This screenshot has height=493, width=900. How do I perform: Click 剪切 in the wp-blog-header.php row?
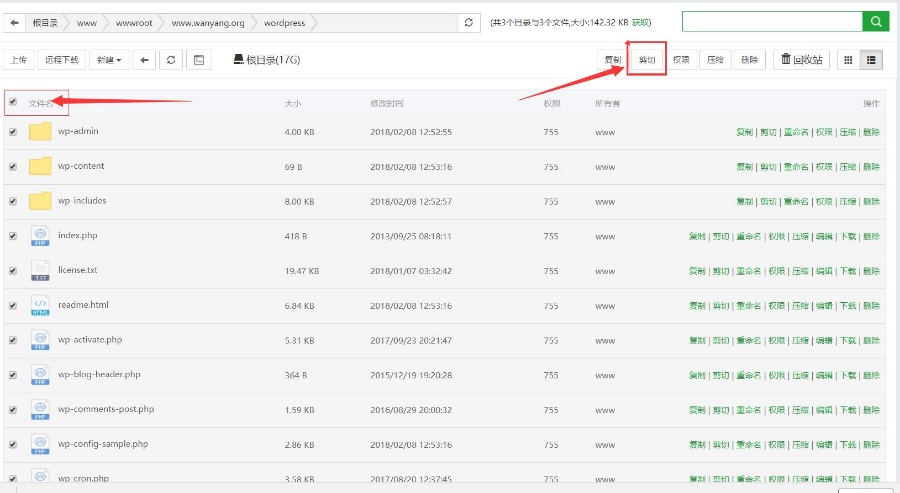(x=721, y=375)
